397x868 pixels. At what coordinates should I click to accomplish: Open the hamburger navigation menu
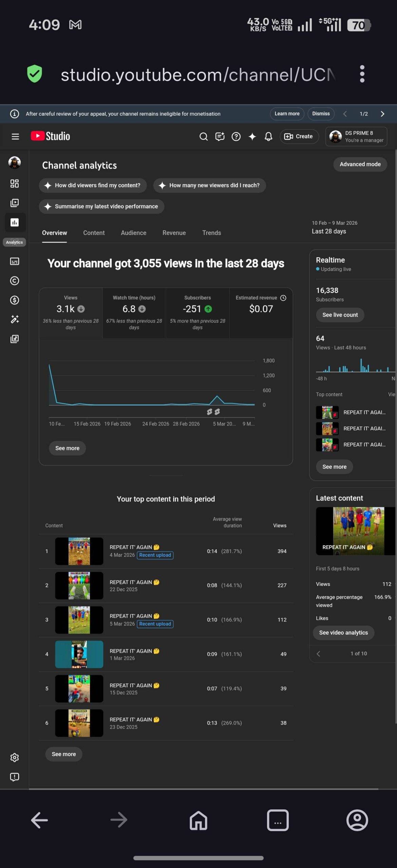tap(15, 137)
